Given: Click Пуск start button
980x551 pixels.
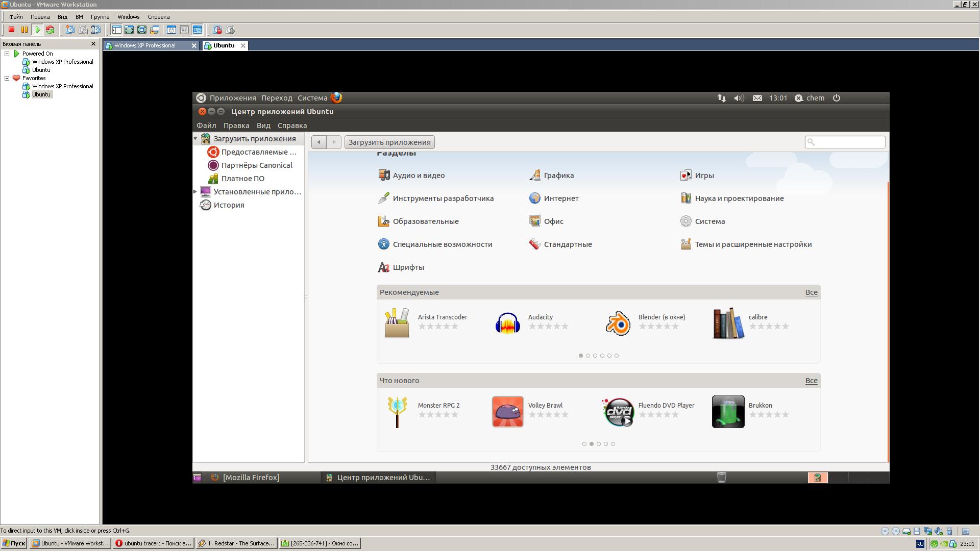Looking at the screenshot, I should point(14,543).
